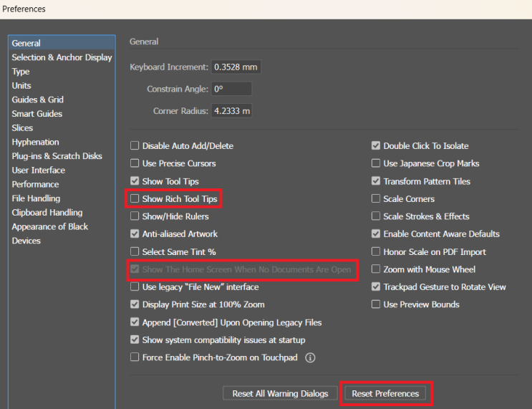Viewport: 532px width, 409px height.
Task: Click the Corner Radius input box
Action: click(x=231, y=111)
